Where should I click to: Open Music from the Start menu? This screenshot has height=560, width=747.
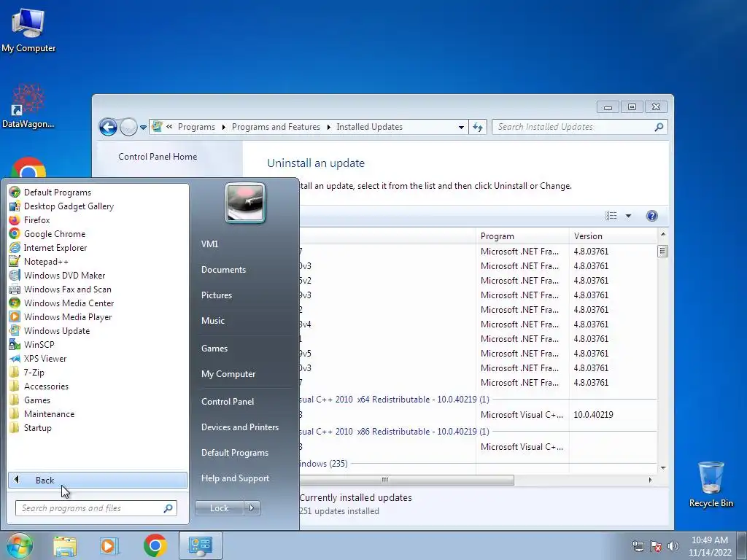[x=212, y=321]
